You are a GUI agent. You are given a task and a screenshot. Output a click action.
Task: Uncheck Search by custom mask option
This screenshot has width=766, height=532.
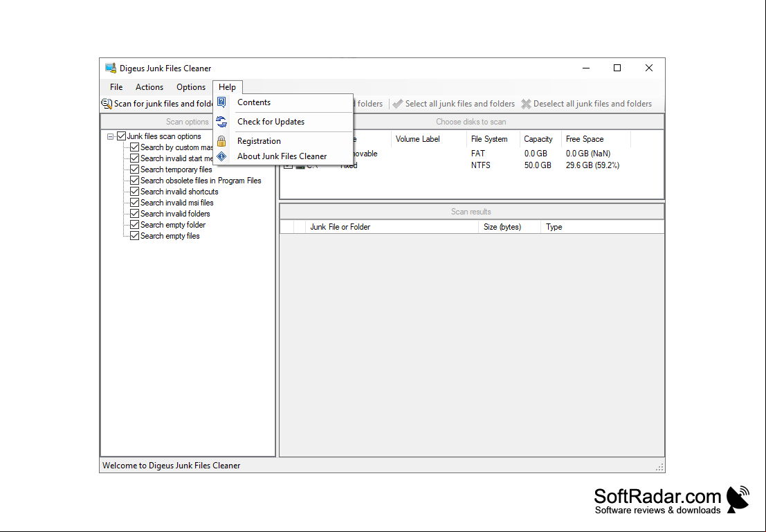pos(134,147)
